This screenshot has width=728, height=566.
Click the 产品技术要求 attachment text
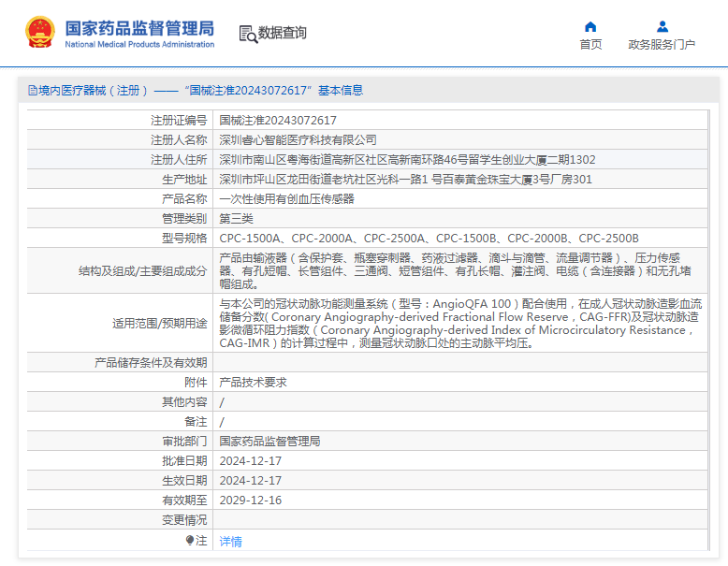click(x=253, y=383)
